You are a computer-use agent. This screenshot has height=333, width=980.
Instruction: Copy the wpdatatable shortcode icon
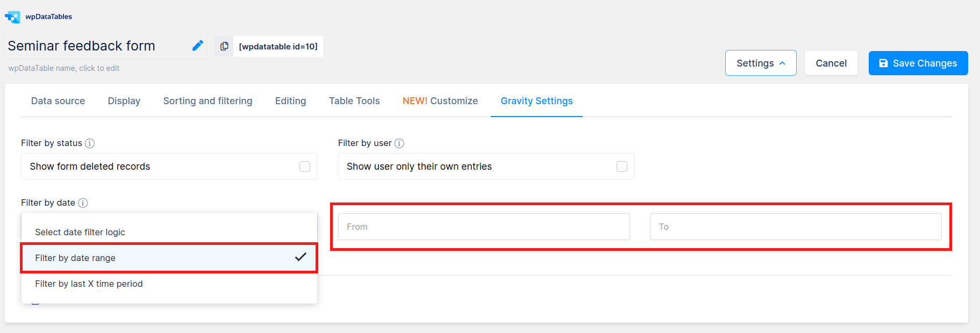click(224, 46)
